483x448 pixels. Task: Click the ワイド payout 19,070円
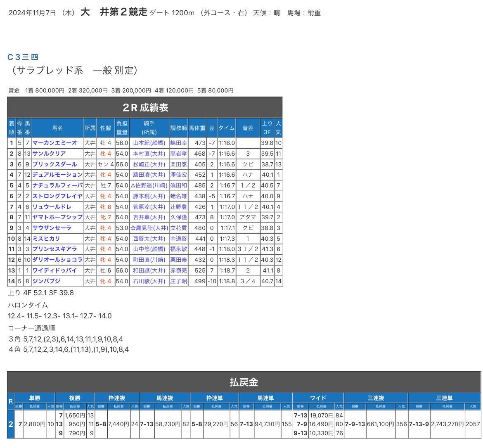322,415
